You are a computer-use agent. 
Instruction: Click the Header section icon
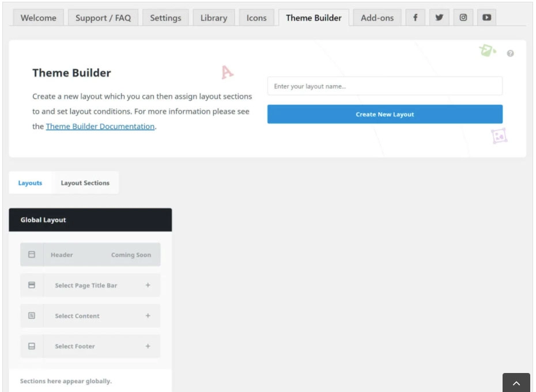tap(32, 254)
